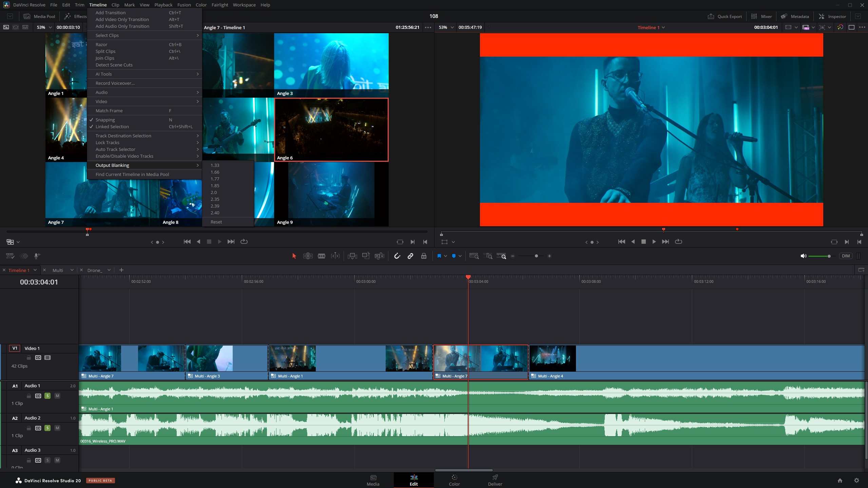Screen dimensions: 868x488
Task: Select the arrow Selection Mode tool
Action: tap(294, 256)
